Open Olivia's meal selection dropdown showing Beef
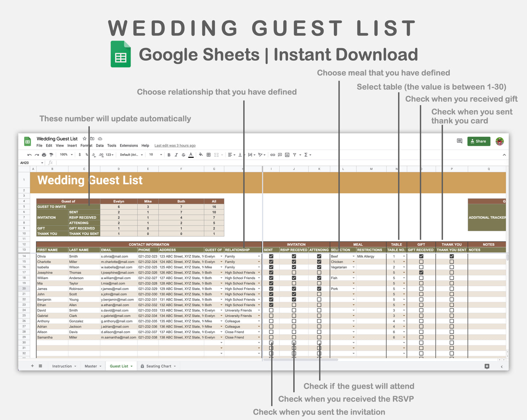 pos(353,256)
